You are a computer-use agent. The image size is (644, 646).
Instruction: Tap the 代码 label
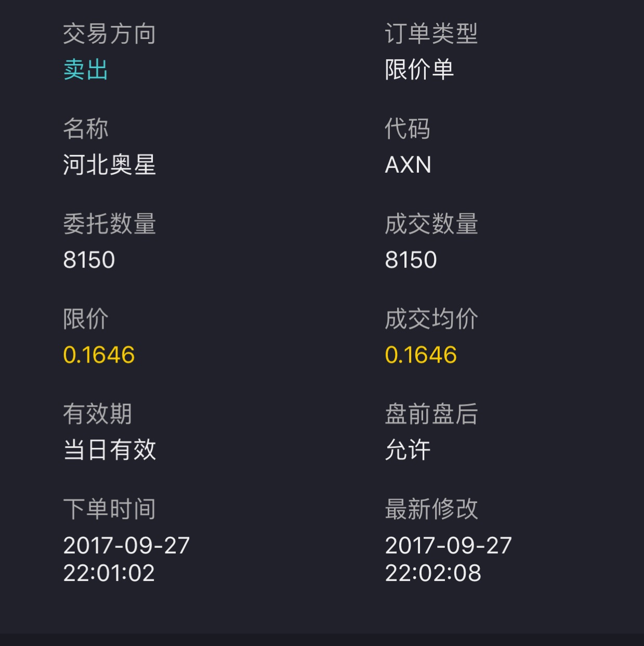(408, 129)
